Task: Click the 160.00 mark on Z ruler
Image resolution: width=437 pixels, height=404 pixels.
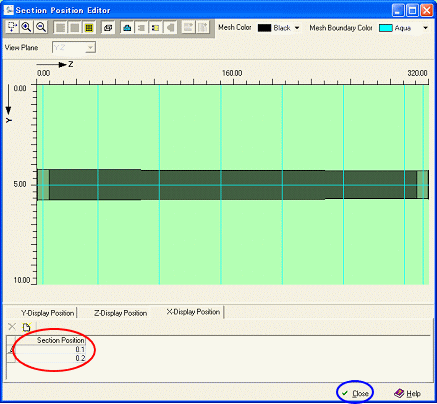Action: 232,73
